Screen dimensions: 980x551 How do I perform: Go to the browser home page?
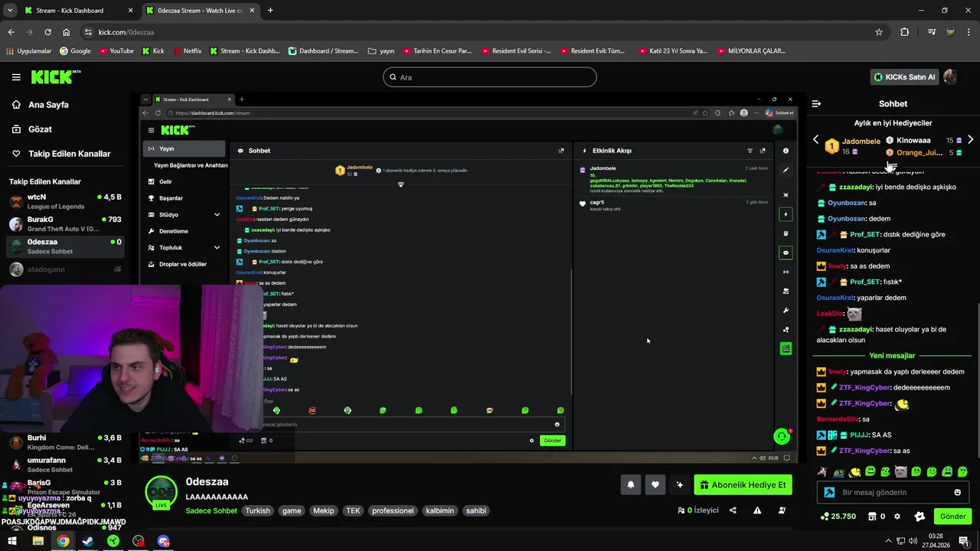[67, 32]
